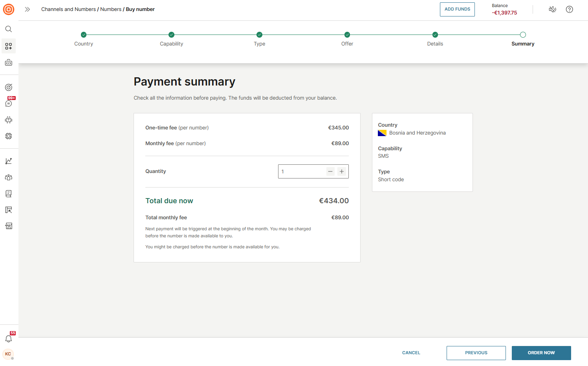Increase quantity with the plus button

click(342, 171)
